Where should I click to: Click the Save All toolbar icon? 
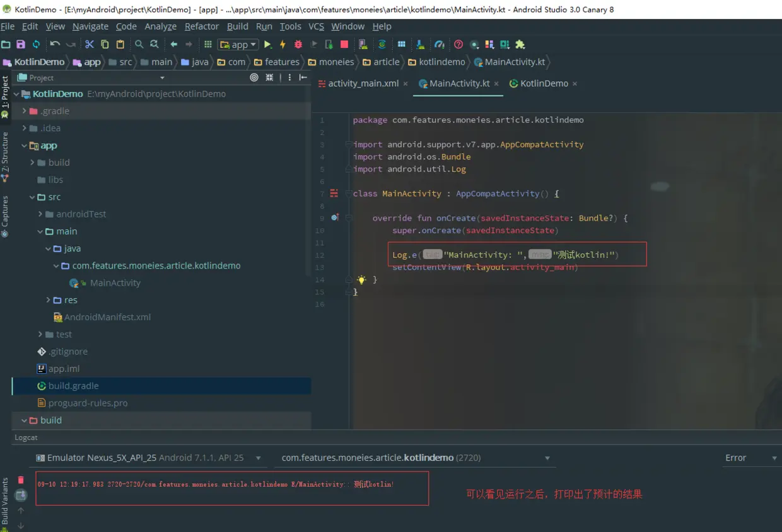pyautogui.click(x=20, y=44)
